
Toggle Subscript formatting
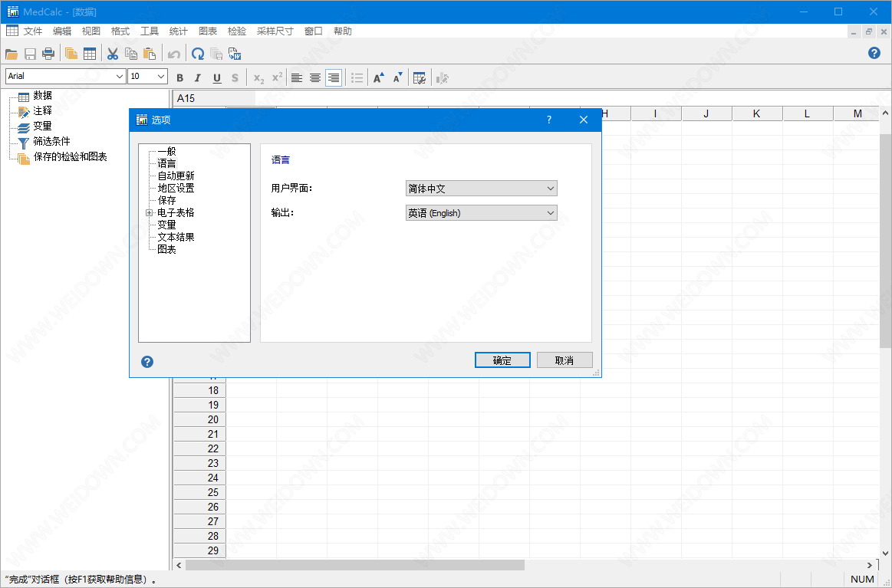click(258, 78)
